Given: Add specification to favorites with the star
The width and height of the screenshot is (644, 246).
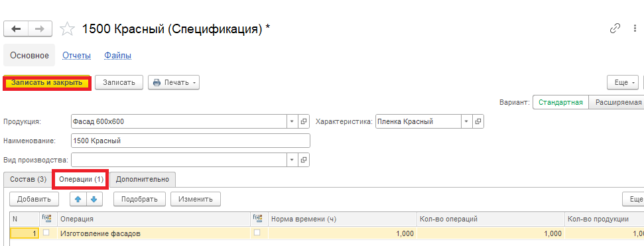Looking at the screenshot, I should tap(67, 29).
